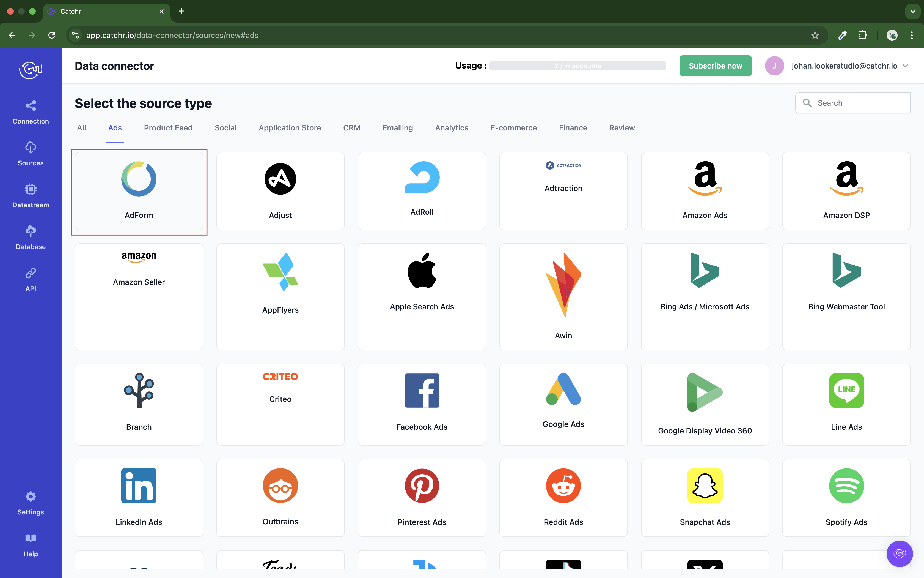Select the Facebook Ads source

[x=422, y=404]
